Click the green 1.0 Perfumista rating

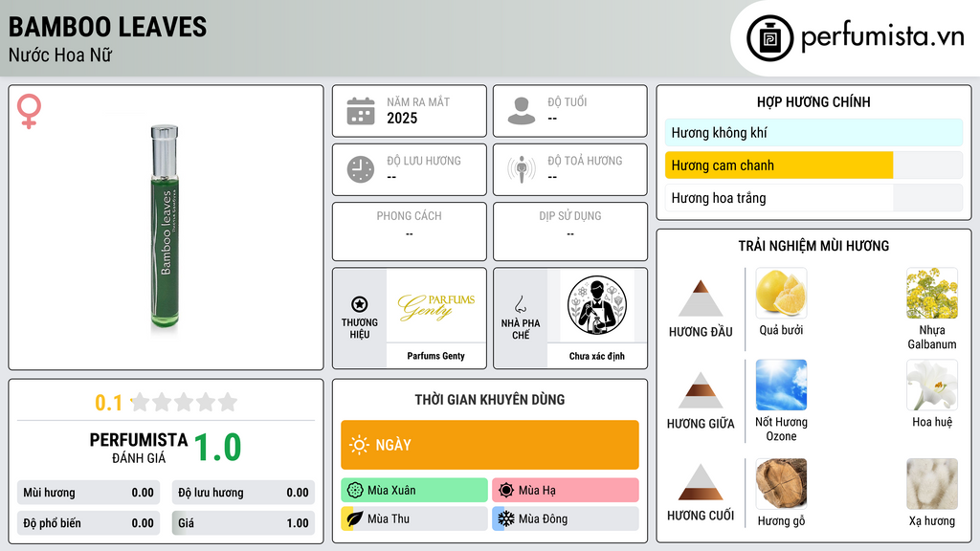pyautogui.click(x=217, y=448)
